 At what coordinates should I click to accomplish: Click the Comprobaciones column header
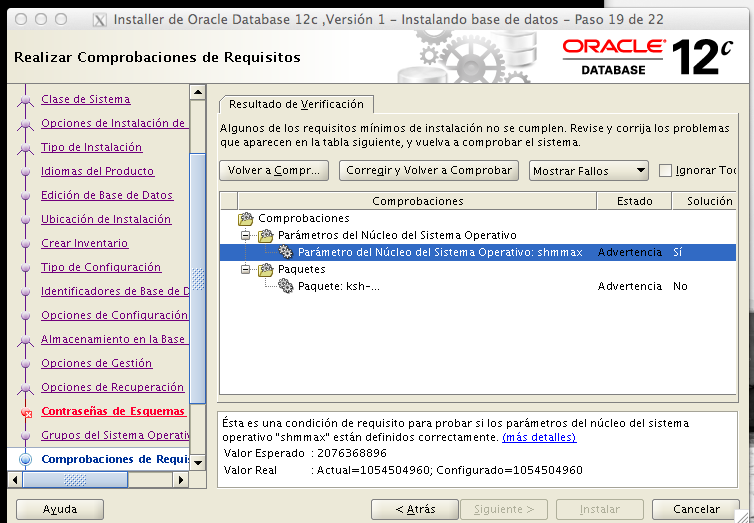point(417,201)
